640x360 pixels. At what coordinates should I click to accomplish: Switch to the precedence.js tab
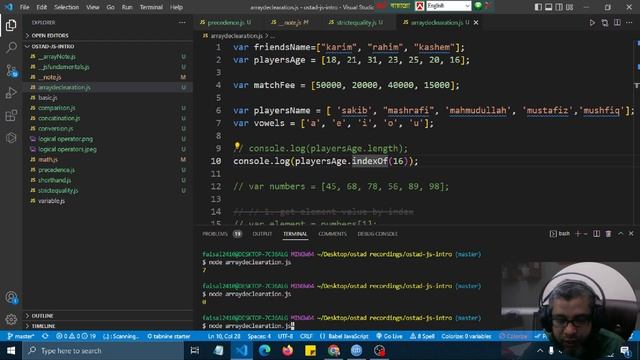point(225,23)
